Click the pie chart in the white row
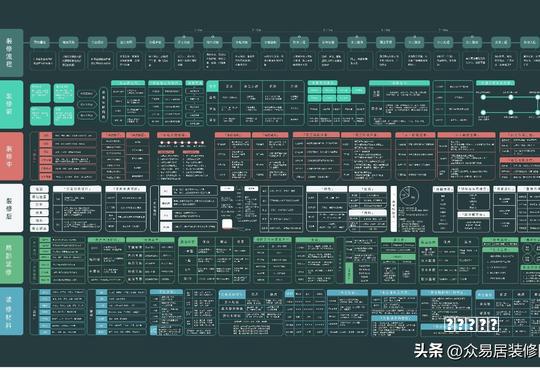540x370 pixels. point(409,195)
